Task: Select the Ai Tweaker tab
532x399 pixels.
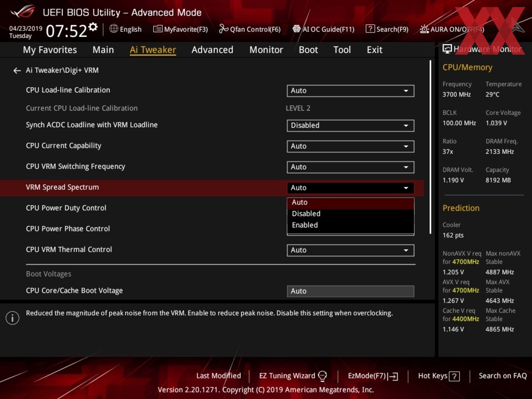Action: click(153, 50)
